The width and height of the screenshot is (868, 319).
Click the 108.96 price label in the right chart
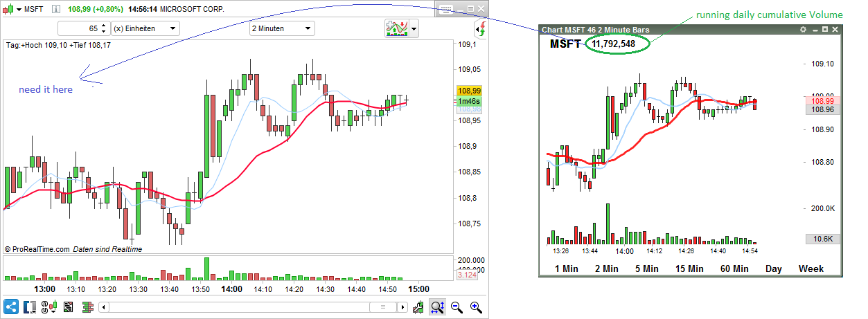click(822, 109)
